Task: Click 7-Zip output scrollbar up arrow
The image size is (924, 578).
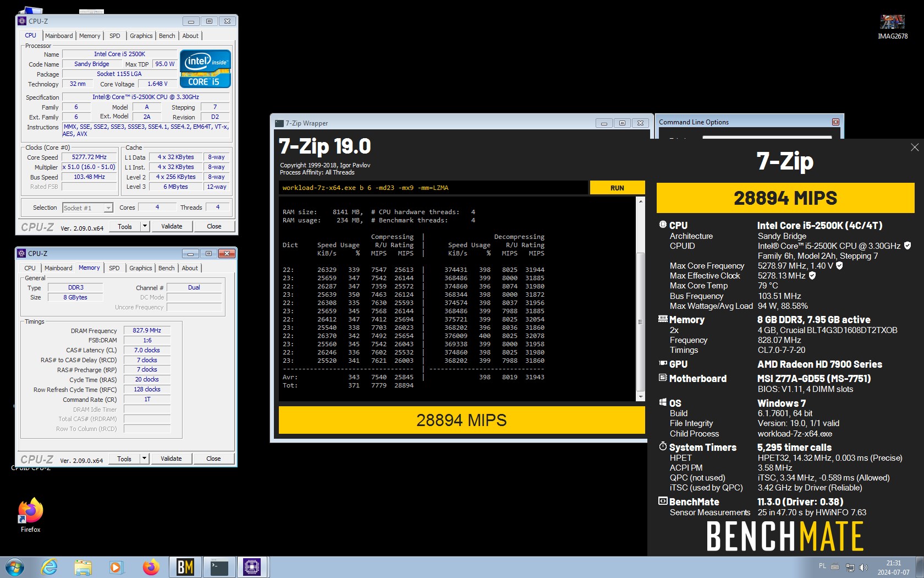Action: click(640, 201)
